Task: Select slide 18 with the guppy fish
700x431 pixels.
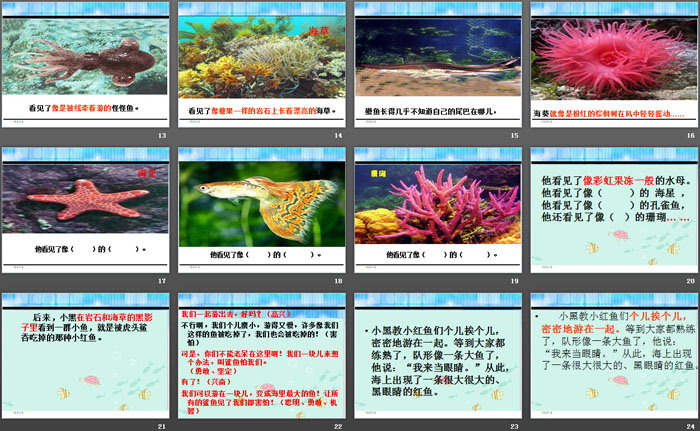Action: (262, 210)
